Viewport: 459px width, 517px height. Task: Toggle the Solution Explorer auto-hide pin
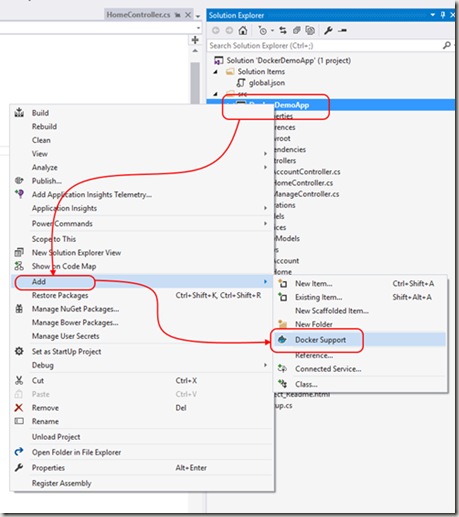click(x=443, y=15)
